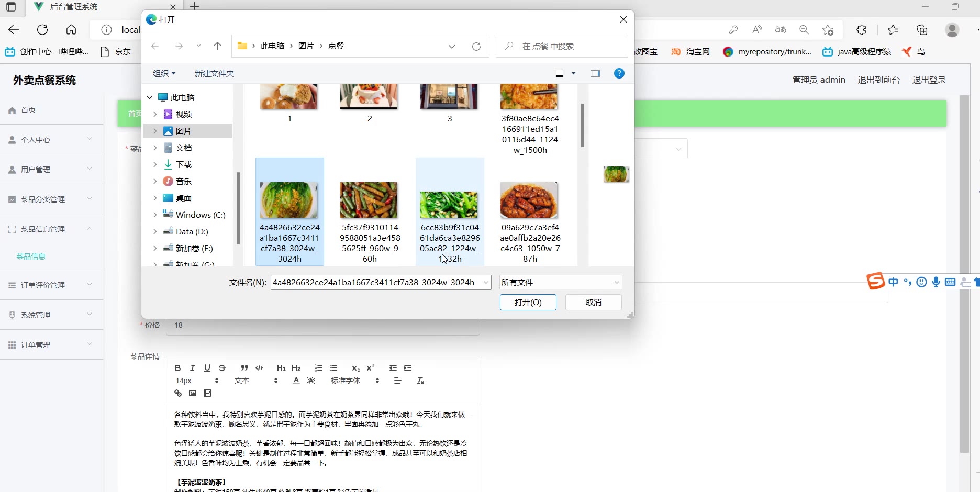
Task: Go up one folder level with up arrow
Action: coord(218,46)
